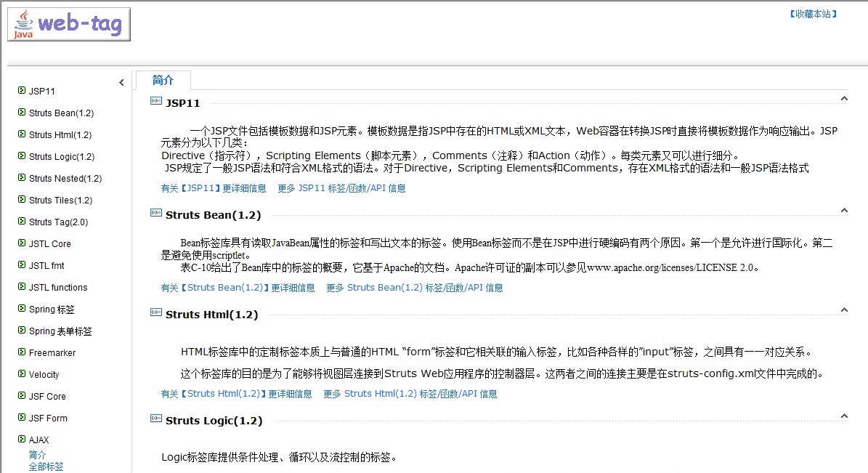Open JSTL fmt in the sidebar

click(x=46, y=265)
